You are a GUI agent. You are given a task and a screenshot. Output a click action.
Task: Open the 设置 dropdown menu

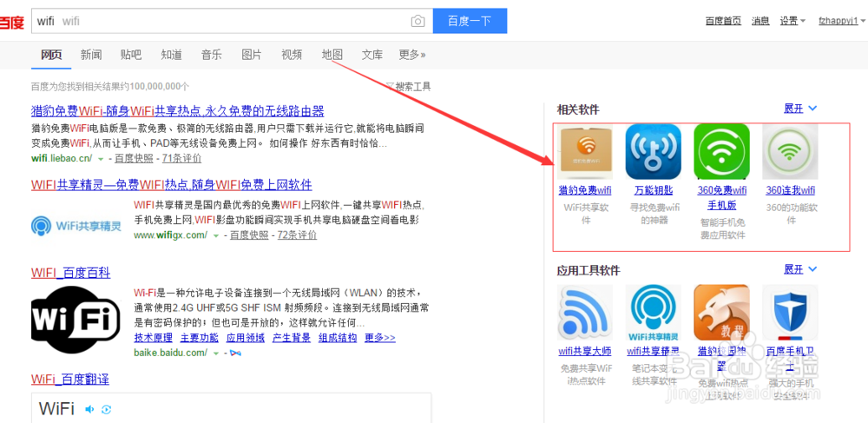(792, 21)
